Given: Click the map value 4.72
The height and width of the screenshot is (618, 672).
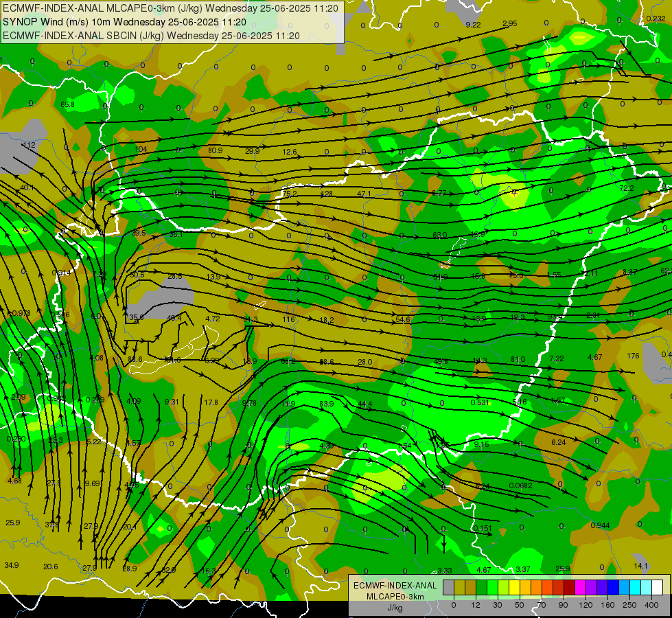Looking at the screenshot, I should [x=213, y=319].
